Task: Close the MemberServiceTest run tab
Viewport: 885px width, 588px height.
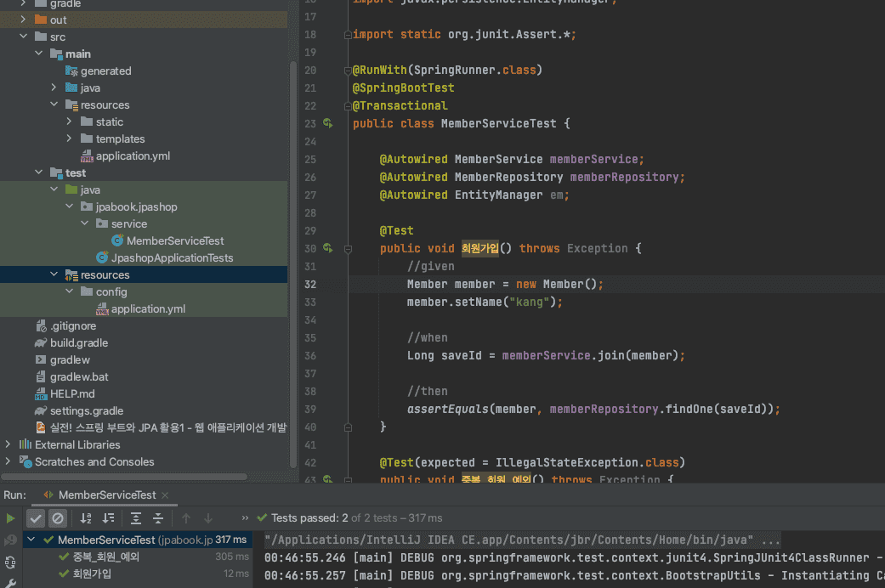Action: (165, 495)
